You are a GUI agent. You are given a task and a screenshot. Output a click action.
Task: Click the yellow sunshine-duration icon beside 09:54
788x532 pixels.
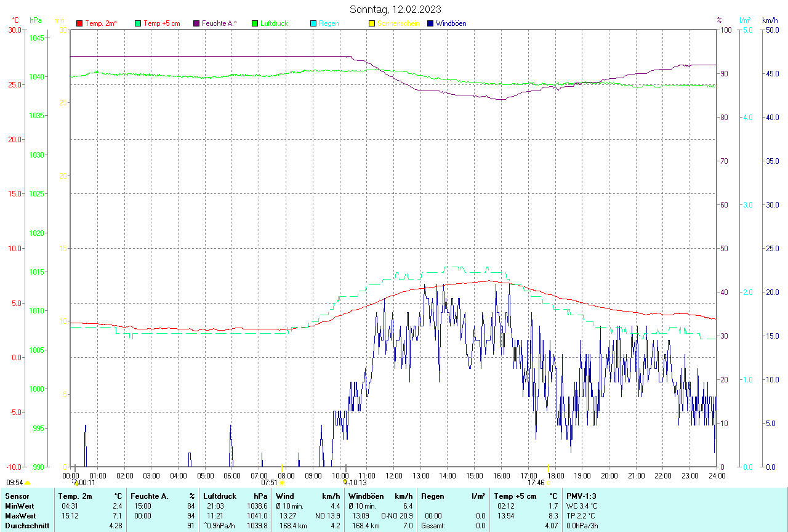27,483
